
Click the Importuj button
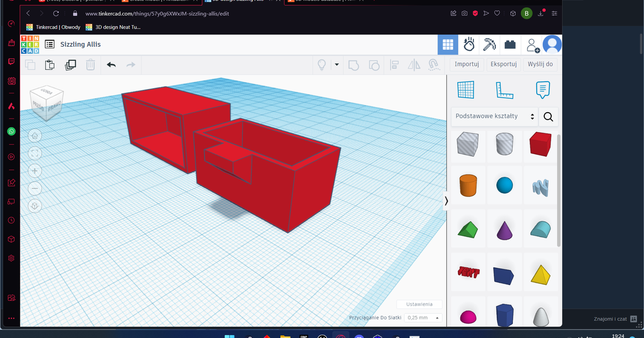(466, 64)
